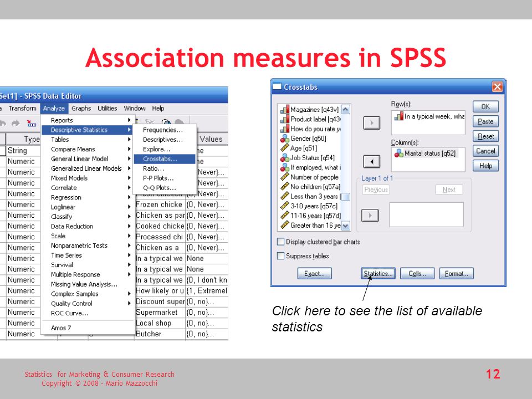Choose Missing Value Analysis entry
The height and width of the screenshot is (399, 532).
click(x=88, y=284)
